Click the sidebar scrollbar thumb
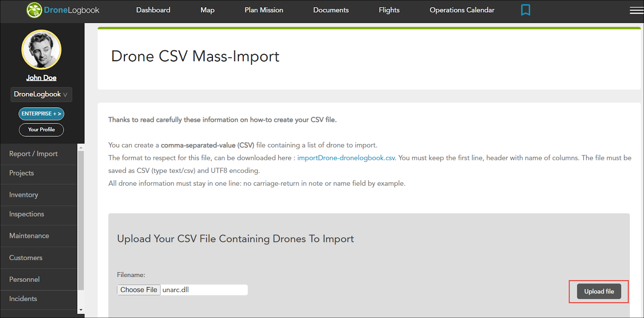The width and height of the screenshot is (644, 318). (81, 220)
